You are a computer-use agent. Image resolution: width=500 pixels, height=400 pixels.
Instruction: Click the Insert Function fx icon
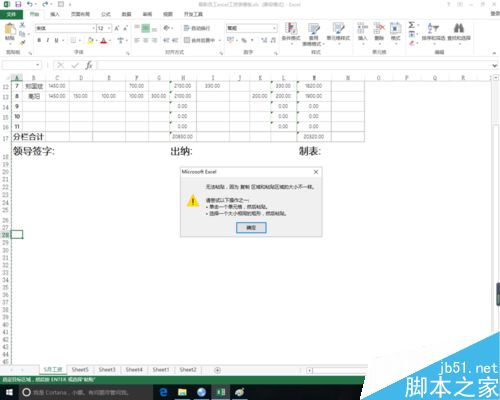point(89,65)
